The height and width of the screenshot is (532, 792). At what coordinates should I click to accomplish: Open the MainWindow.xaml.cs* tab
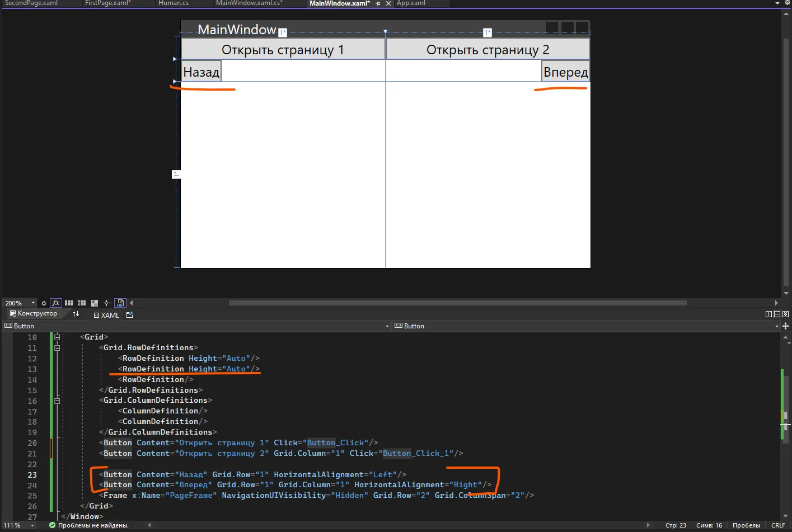coord(249,3)
